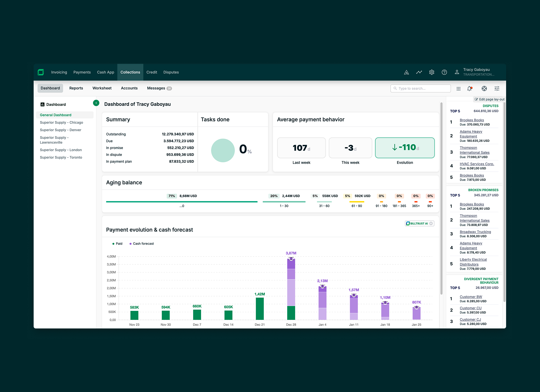Click the Billtrust logo icon
The image size is (540, 392).
(41, 72)
